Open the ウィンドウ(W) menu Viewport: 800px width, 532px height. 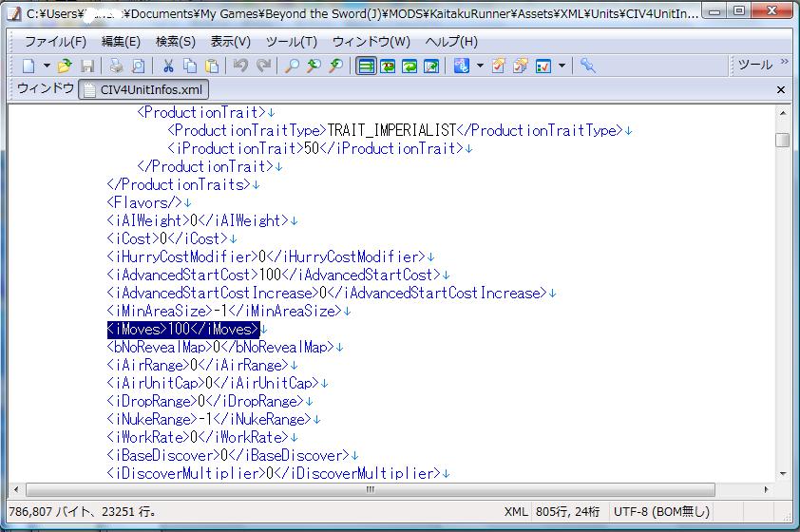tap(371, 42)
